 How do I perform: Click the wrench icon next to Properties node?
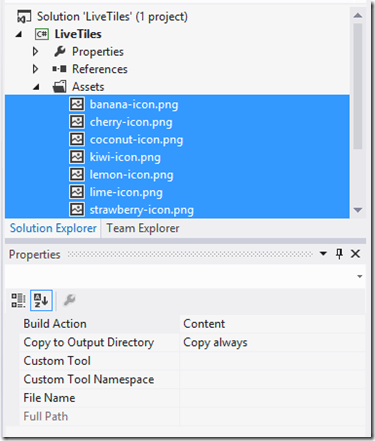(x=59, y=51)
